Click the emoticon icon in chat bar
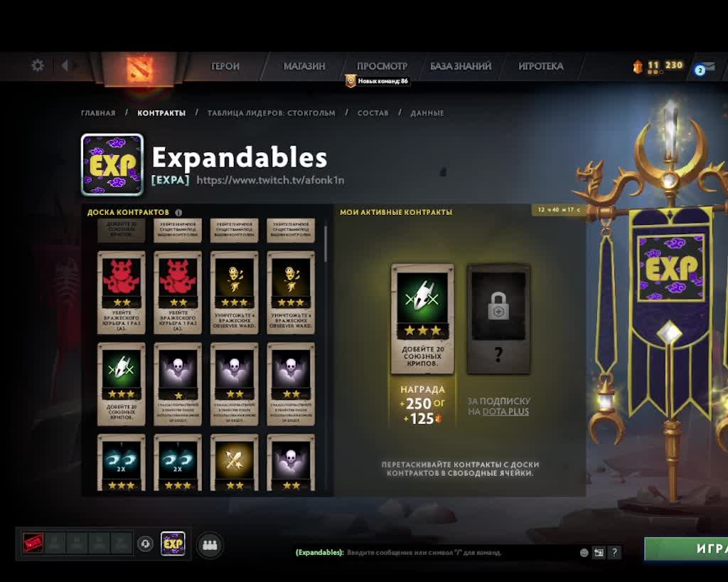Viewport: 728px width, 582px height. [584, 552]
